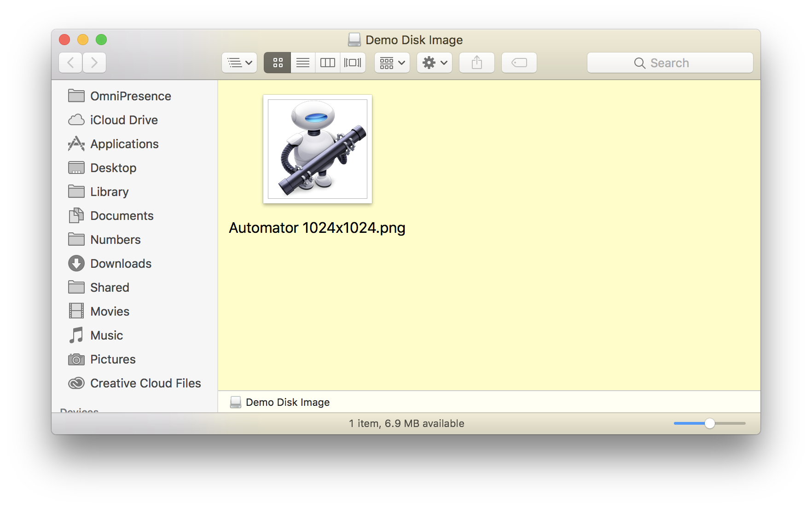812x508 pixels.
Task: Open the Downloads sidebar item
Action: (121, 263)
